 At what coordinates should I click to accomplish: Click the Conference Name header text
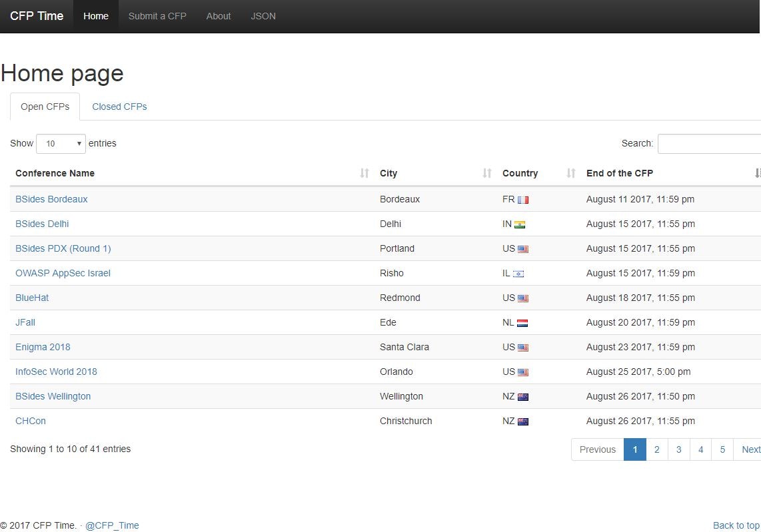pos(55,173)
